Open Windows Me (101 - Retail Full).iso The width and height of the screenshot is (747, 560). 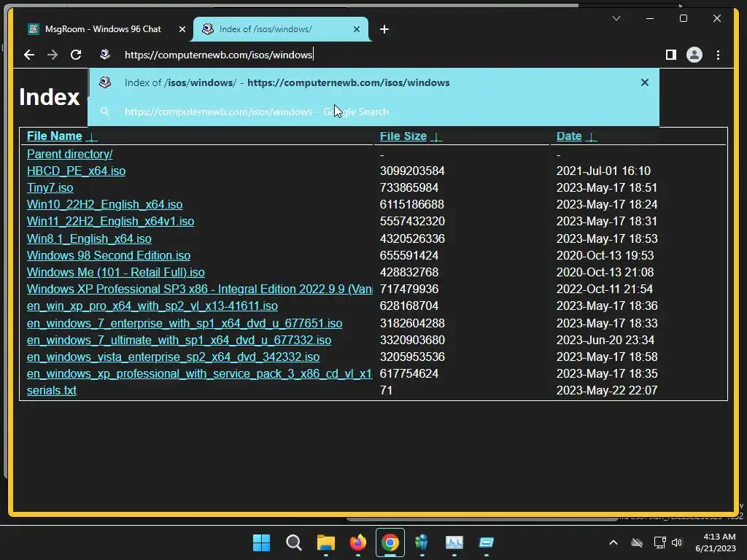(x=116, y=273)
